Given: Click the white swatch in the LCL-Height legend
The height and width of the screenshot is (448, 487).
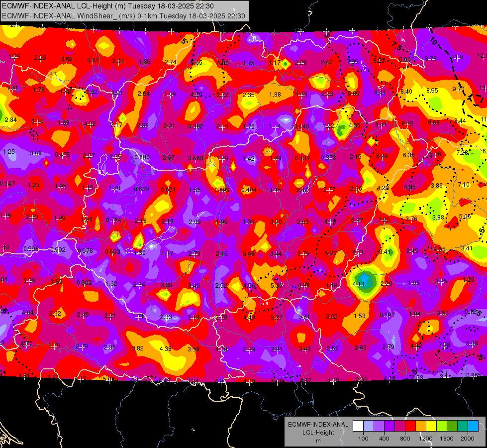Looking at the screenshot, I should click(x=358, y=426).
